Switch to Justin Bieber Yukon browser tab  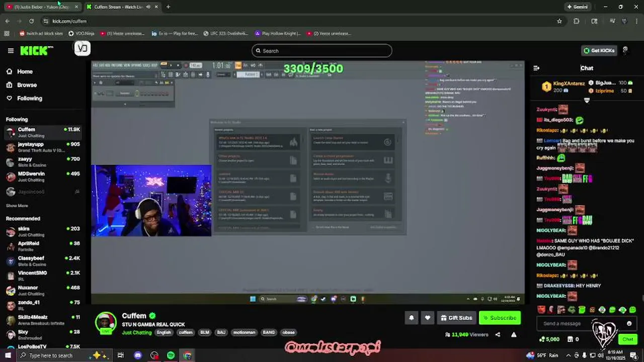(x=43, y=7)
